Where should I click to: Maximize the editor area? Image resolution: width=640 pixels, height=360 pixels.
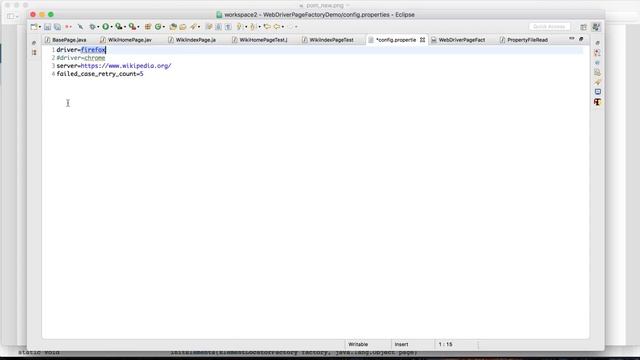point(581,39)
